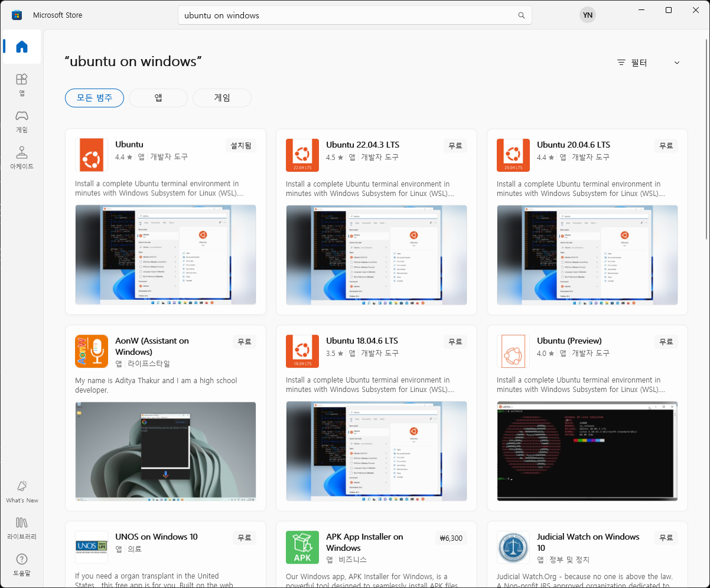This screenshot has height=588, width=710.
Task: Open Help (도움말) in sidebar
Action: [x=22, y=564]
